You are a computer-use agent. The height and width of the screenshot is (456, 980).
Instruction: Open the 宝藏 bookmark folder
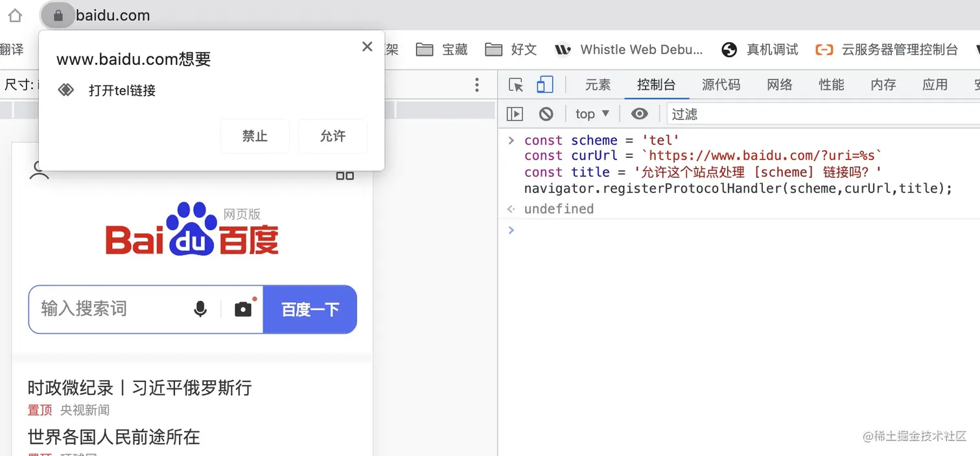pyautogui.click(x=441, y=49)
